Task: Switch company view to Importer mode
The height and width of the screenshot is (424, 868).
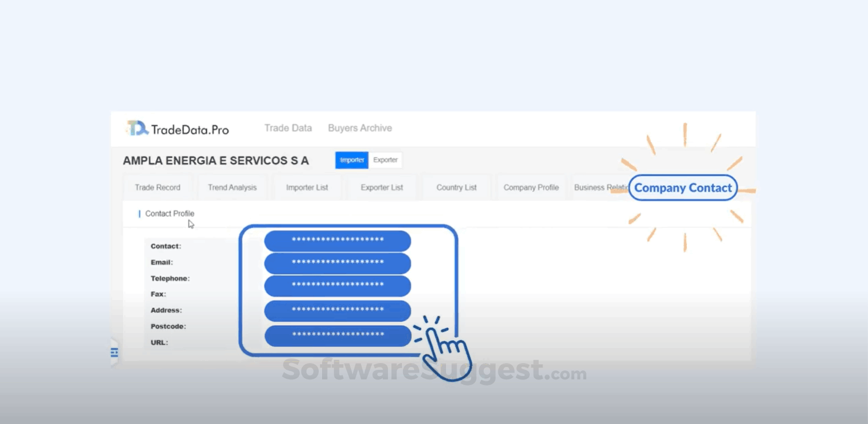Action: [351, 160]
